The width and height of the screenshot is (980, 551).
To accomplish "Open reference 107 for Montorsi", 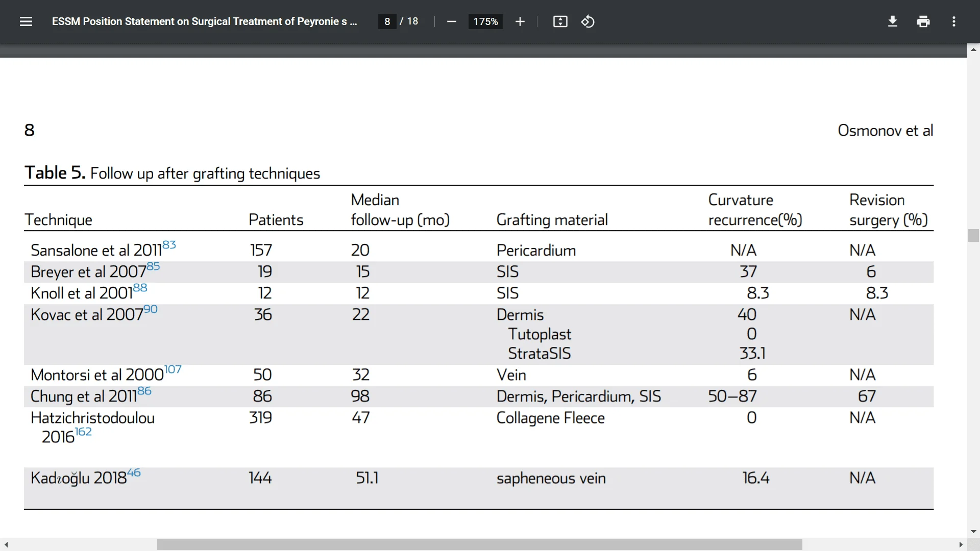I will 173,369.
